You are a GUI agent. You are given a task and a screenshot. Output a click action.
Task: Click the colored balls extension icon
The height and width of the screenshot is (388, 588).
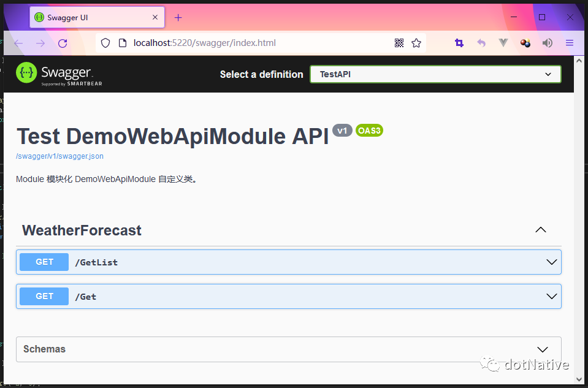pos(525,43)
